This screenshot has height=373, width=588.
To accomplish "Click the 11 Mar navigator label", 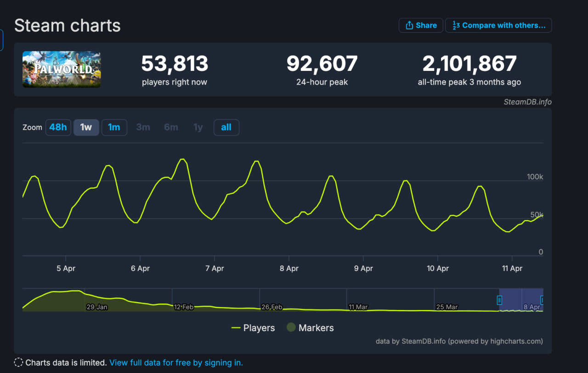I will [358, 307].
